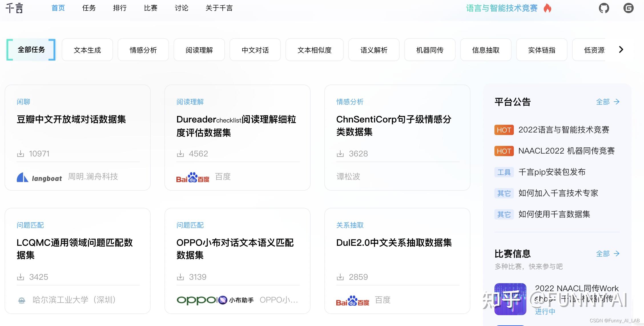Image resolution: width=644 pixels, height=326 pixels.
Task: Click Baidu logo in Dureader card
Action: coord(193,178)
